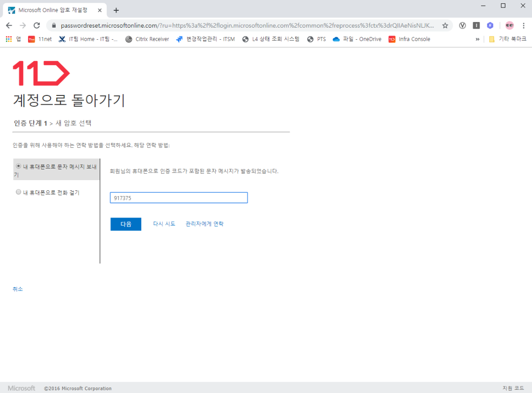Image resolution: width=532 pixels, height=393 pixels.
Task: Open the 변경작업관리 - ITSM bookmark
Action: [x=205, y=39]
